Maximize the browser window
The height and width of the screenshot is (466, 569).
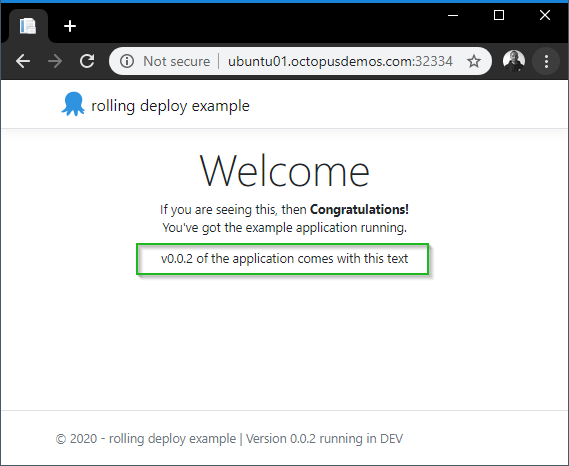[499, 15]
